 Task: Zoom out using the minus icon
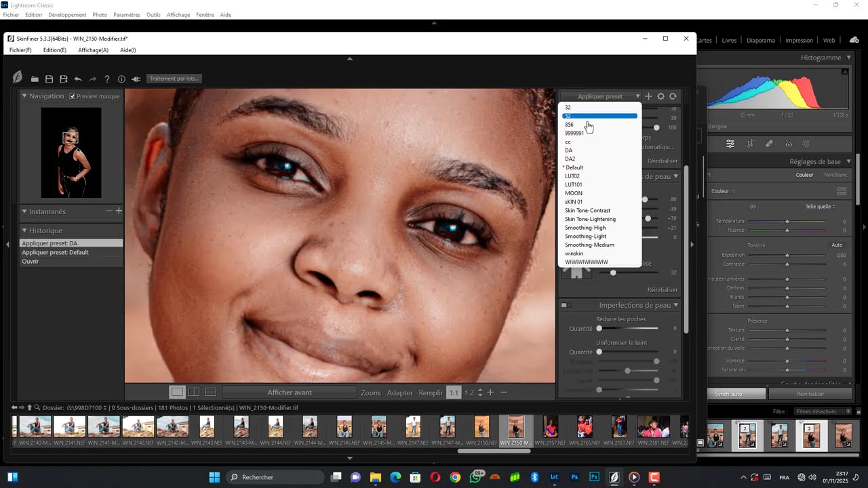(x=504, y=392)
